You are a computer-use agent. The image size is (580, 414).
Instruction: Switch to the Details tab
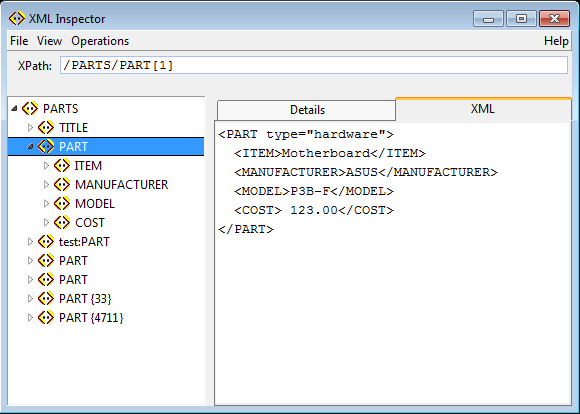307,110
